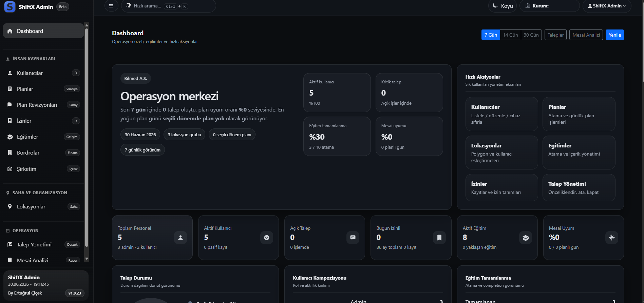The width and height of the screenshot is (644, 303).
Task: Open the quick search field
Action: (168, 6)
